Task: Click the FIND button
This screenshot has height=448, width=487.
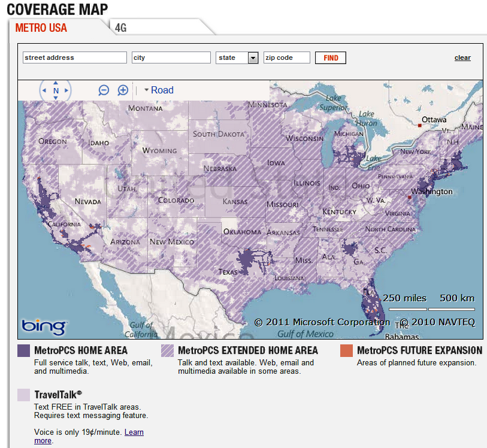Action: pyautogui.click(x=331, y=57)
